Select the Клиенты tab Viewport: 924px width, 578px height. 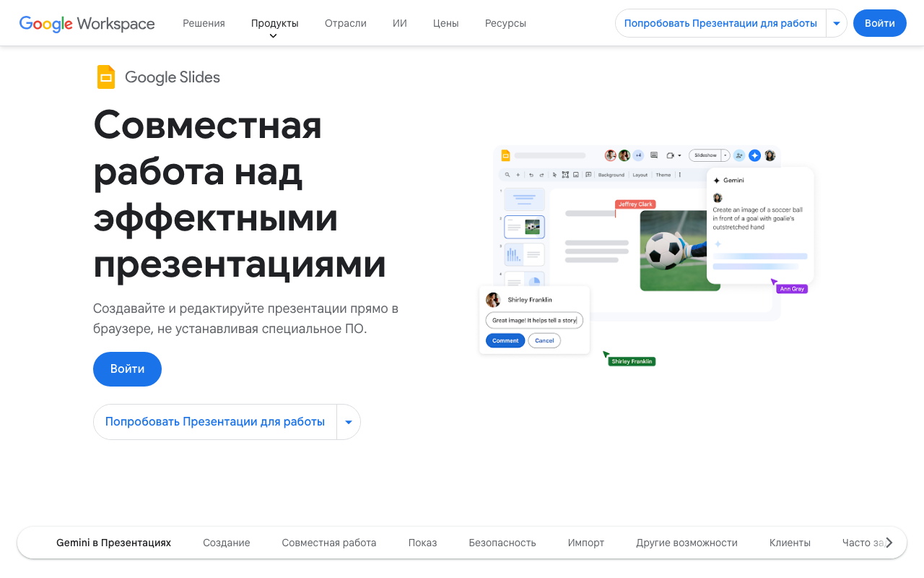790,543
